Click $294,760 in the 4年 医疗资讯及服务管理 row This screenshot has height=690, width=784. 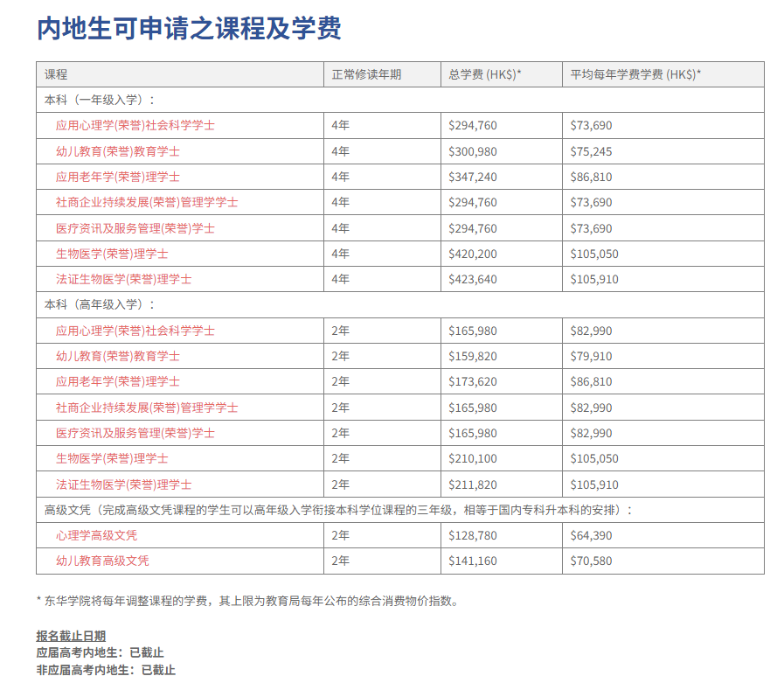coord(473,228)
